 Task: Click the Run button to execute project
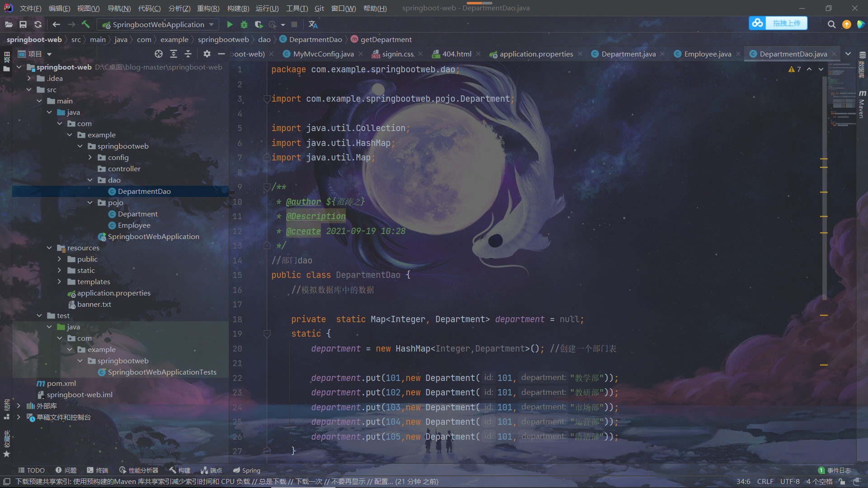tap(230, 24)
